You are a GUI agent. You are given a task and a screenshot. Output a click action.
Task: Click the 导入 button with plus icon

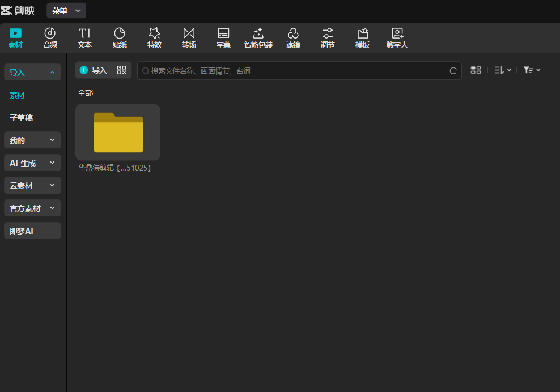pos(94,70)
